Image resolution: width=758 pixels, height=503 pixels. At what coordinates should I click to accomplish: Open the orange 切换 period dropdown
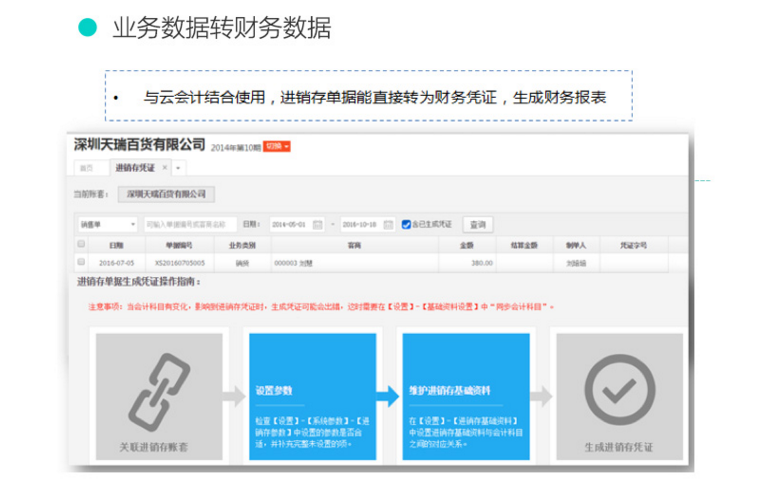[x=277, y=146]
